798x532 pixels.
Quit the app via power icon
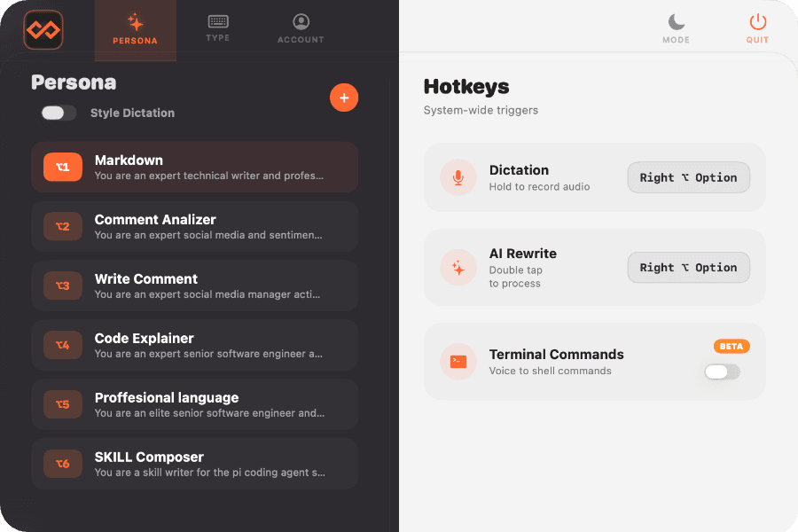[x=757, y=28]
